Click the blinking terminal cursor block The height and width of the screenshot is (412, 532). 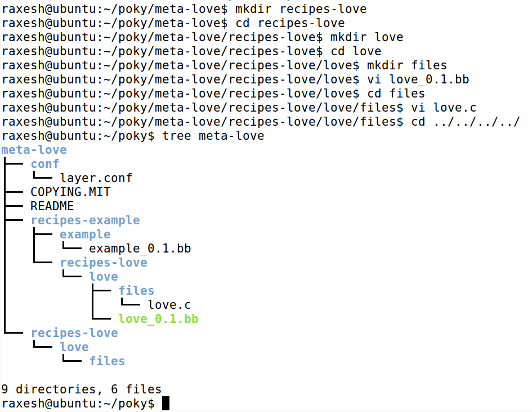166,403
